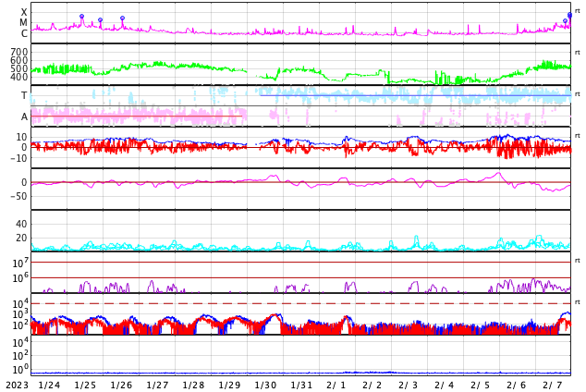Screen dimensions: 586x392
Task: Click the 10^6 axis label
Action: pyautogui.click(x=20, y=278)
